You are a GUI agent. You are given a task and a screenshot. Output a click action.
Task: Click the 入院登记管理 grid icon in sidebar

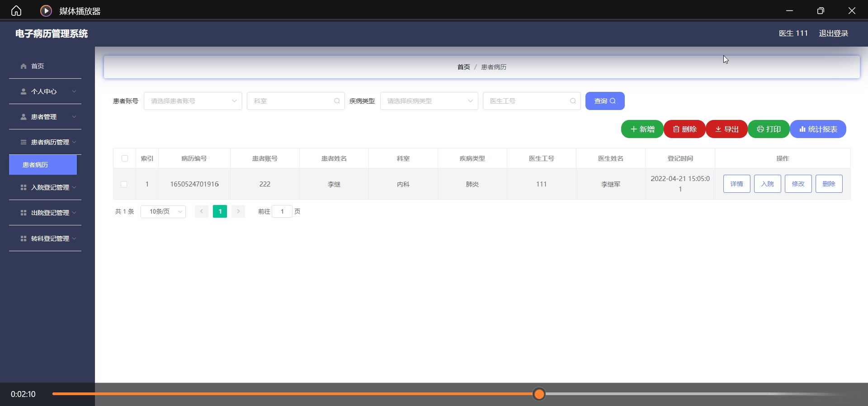pyautogui.click(x=24, y=187)
